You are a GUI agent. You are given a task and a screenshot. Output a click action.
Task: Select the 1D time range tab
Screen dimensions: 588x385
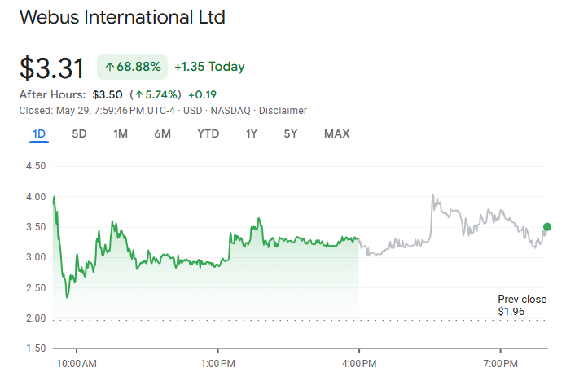point(39,133)
